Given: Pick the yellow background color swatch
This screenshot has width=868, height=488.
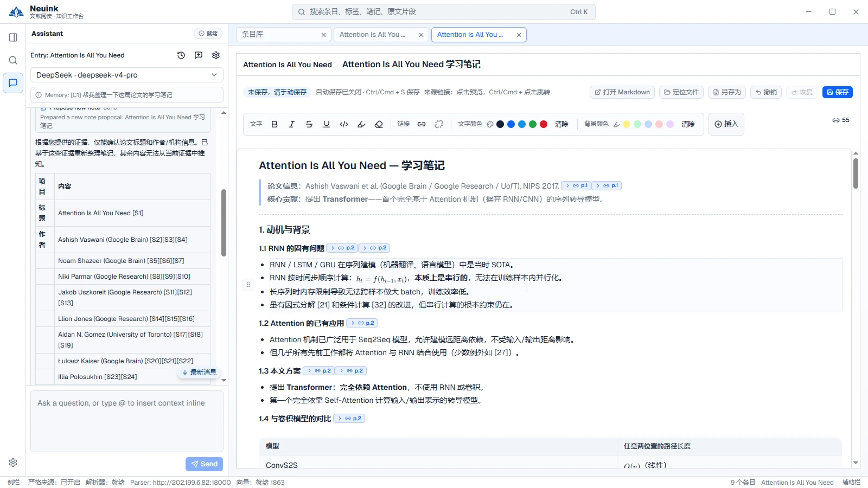Looking at the screenshot, I should point(627,124).
